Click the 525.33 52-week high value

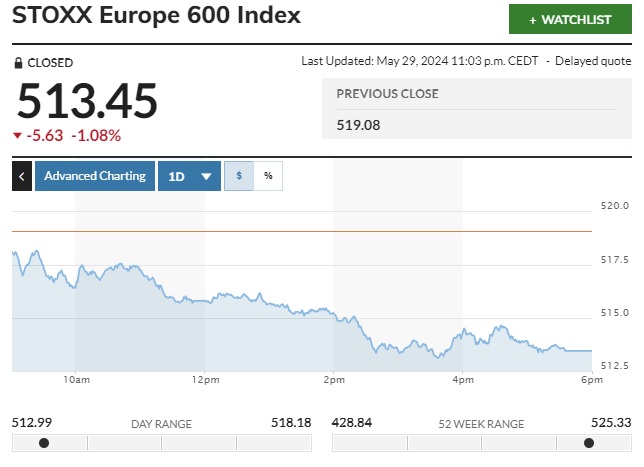610,423
